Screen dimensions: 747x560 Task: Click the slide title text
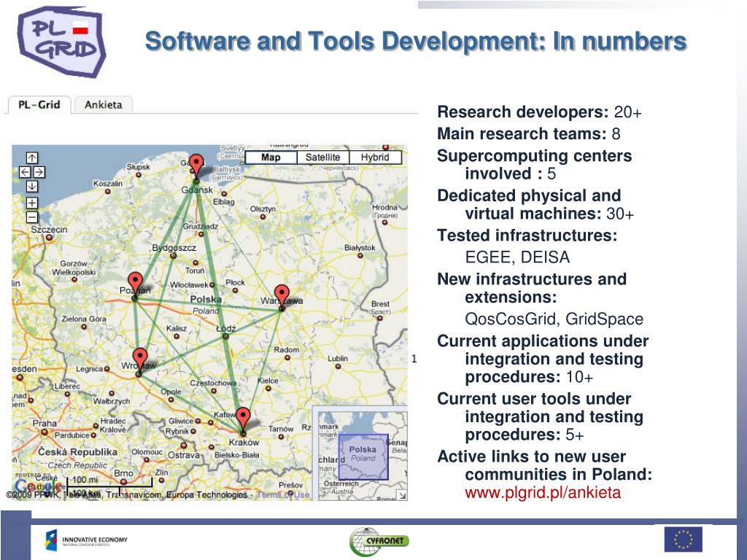[x=415, y=42]
